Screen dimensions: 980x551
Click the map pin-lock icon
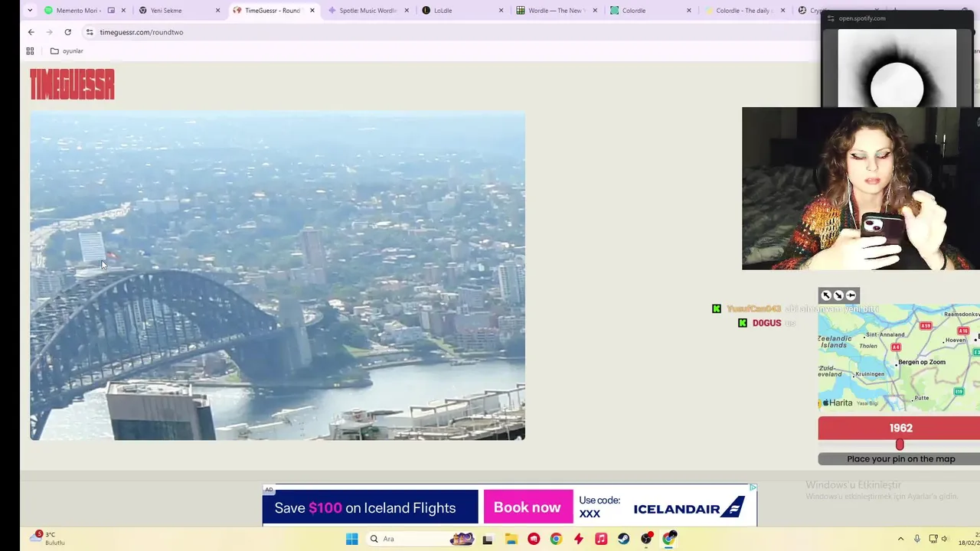point(851,295)
